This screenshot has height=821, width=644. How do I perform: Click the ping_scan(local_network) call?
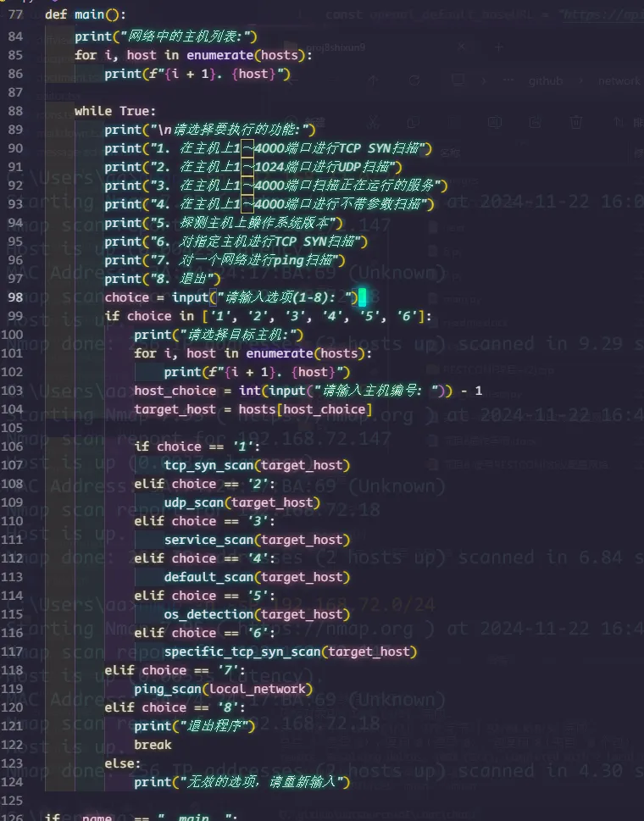(x=223, y=689)
